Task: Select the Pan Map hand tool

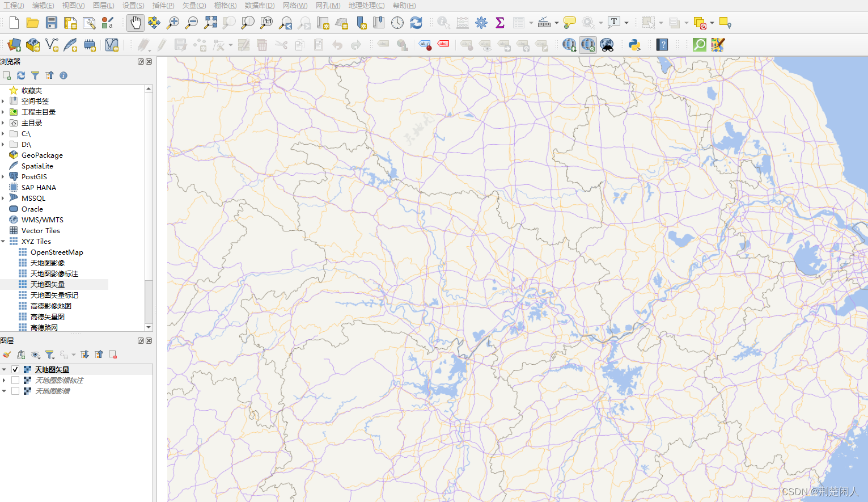Action: tap(135, 23)
